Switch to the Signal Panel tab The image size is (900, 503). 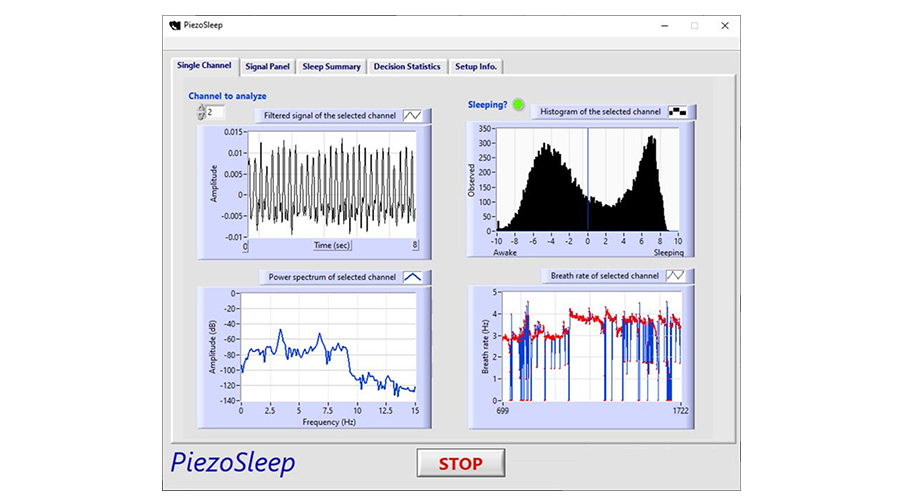(x=267, y=66)
